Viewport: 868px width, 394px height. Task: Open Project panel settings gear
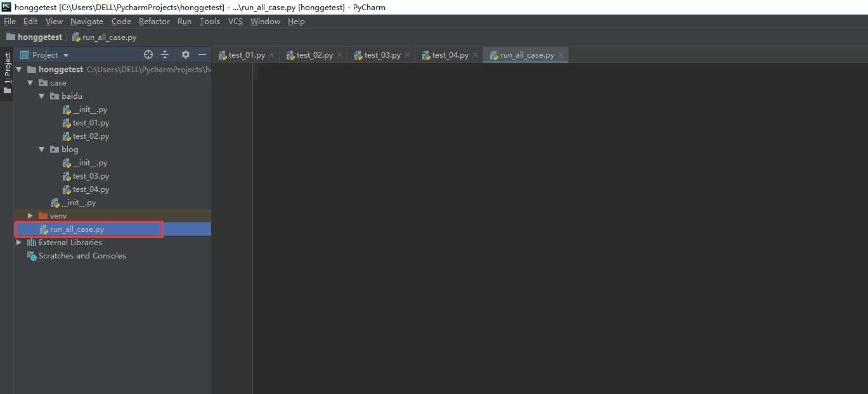tap(186, 54)
